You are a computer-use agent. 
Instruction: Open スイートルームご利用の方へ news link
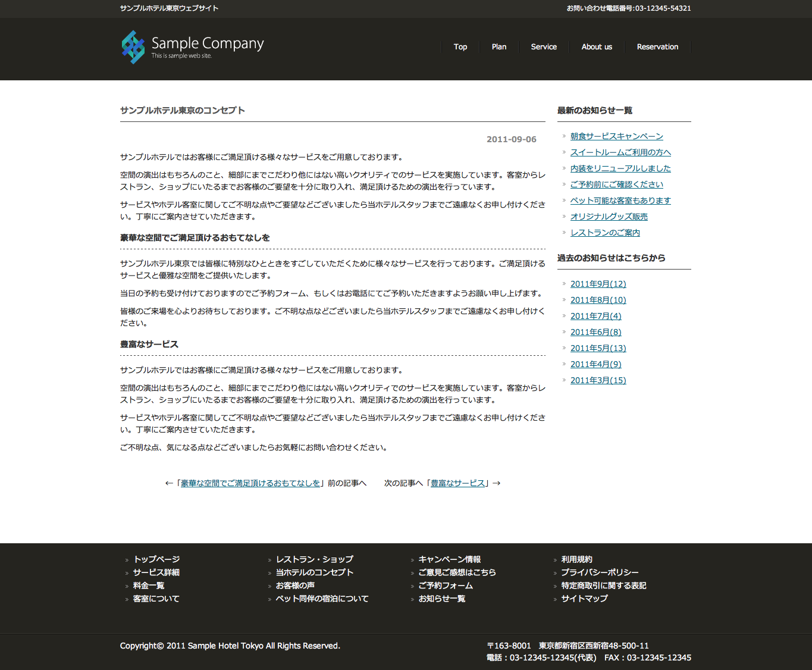(x=620, y=152)
